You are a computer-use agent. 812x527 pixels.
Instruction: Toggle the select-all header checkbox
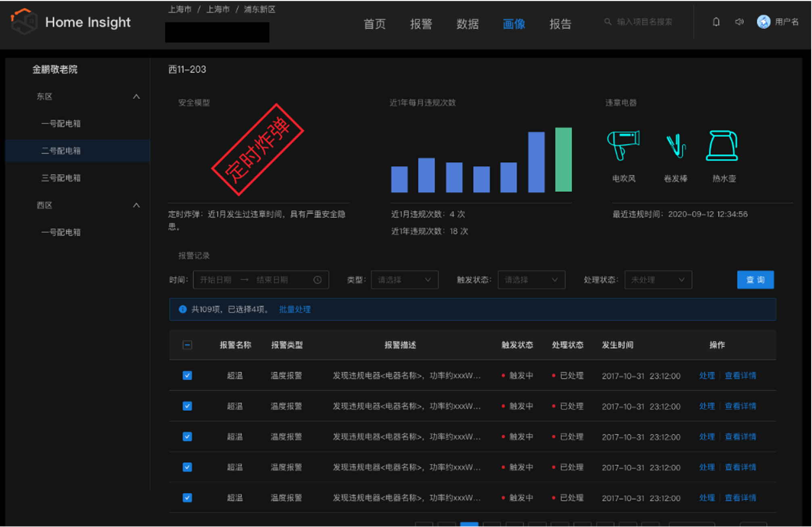tap(187, 345)
